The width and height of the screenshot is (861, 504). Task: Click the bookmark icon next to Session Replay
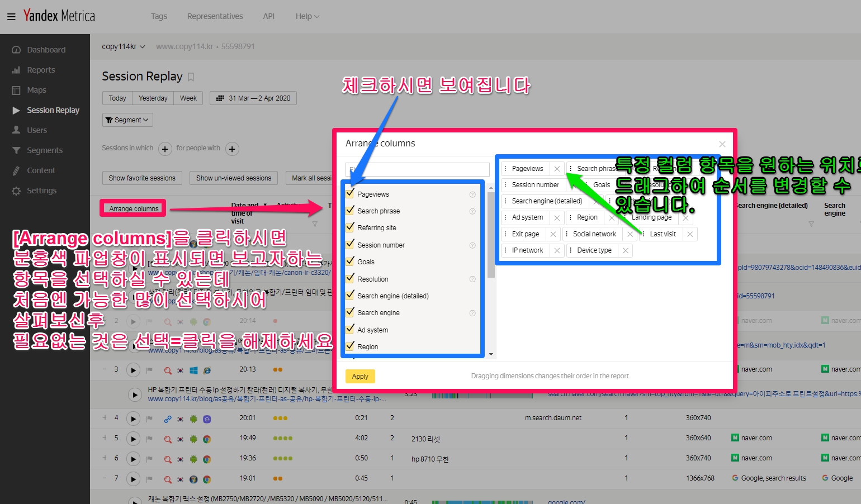coord(191,77)
